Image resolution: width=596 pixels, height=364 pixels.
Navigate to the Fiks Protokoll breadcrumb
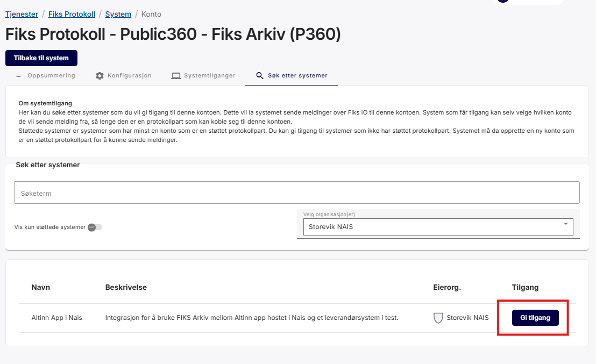[72, 14]
